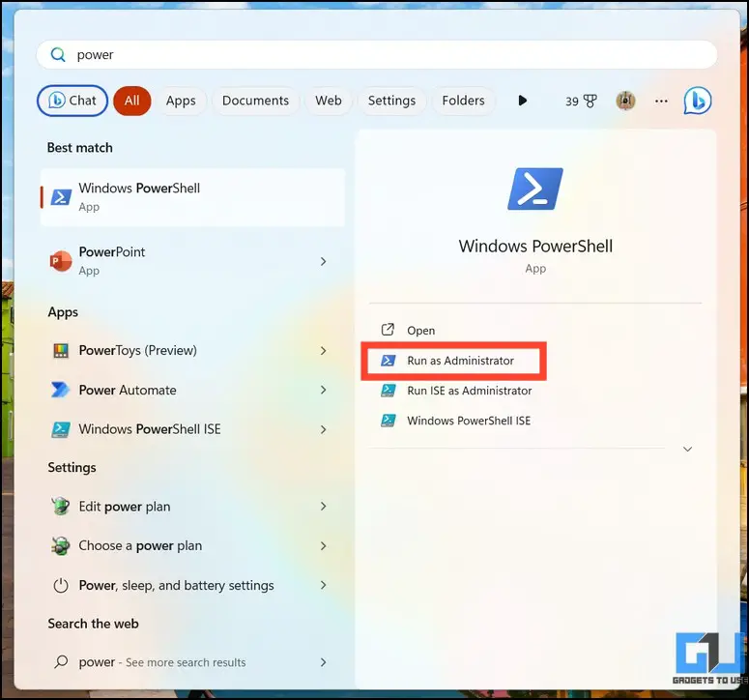
Task: Open Choose a power plan setting
Action: coord(192,545)
